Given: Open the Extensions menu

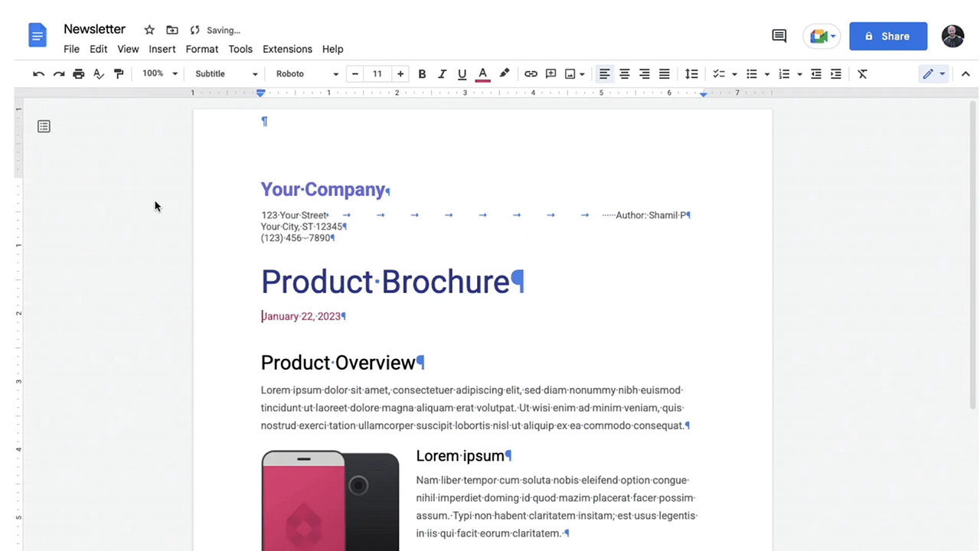Looking at the screenshot, I should pos(287,49).
